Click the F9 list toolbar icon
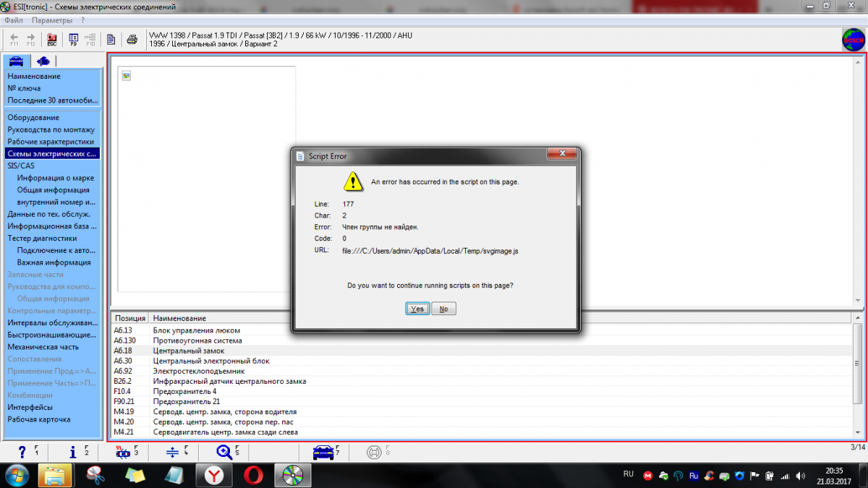This screenshot has height=488, width=868. [74, 39]
